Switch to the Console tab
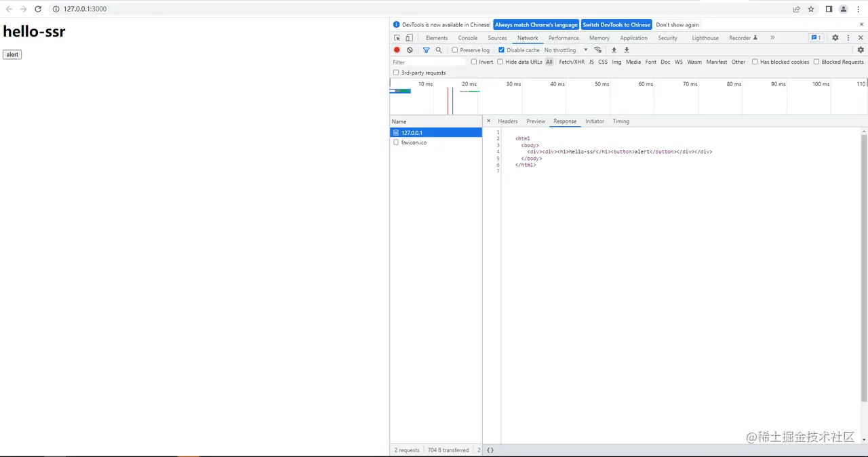This screenshot has height=457, width=868. [468, 38]
